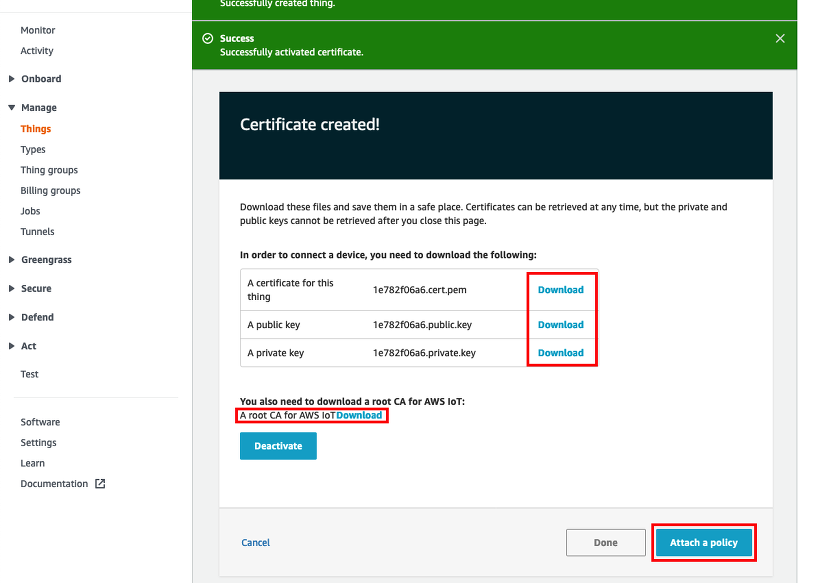820x583 pixels.
Task: Select the 1e782f06a6.public.key filename text
Action: (x=422, y=325)
